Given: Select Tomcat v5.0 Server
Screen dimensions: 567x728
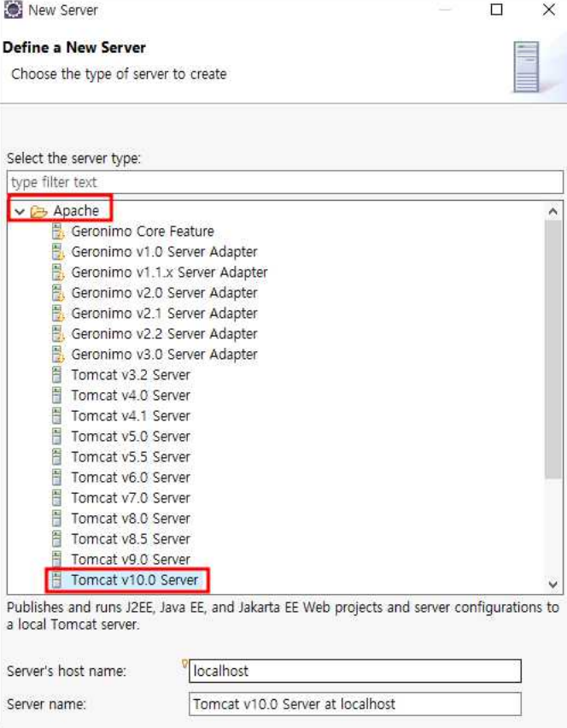Looking at the screenshot, I should (131, 437).
